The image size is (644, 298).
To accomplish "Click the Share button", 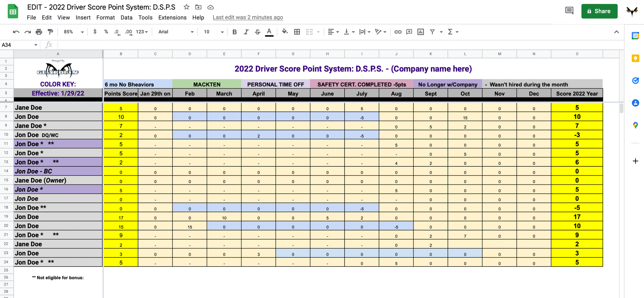I will [599, 11].
